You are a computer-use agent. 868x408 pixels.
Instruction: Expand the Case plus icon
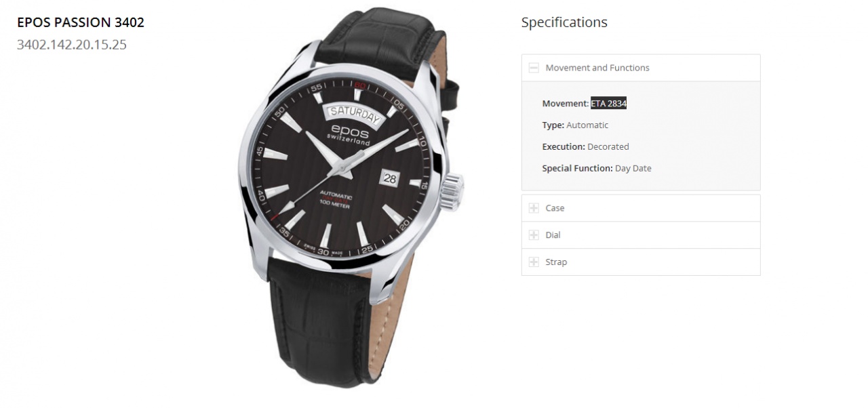534,208
